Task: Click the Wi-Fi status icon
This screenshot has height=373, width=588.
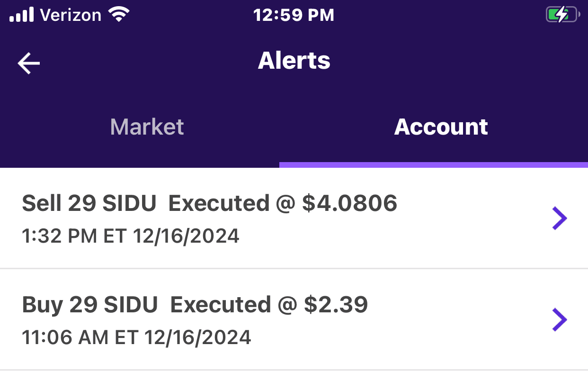Action: pyautogui.click(x=119, y=15)
